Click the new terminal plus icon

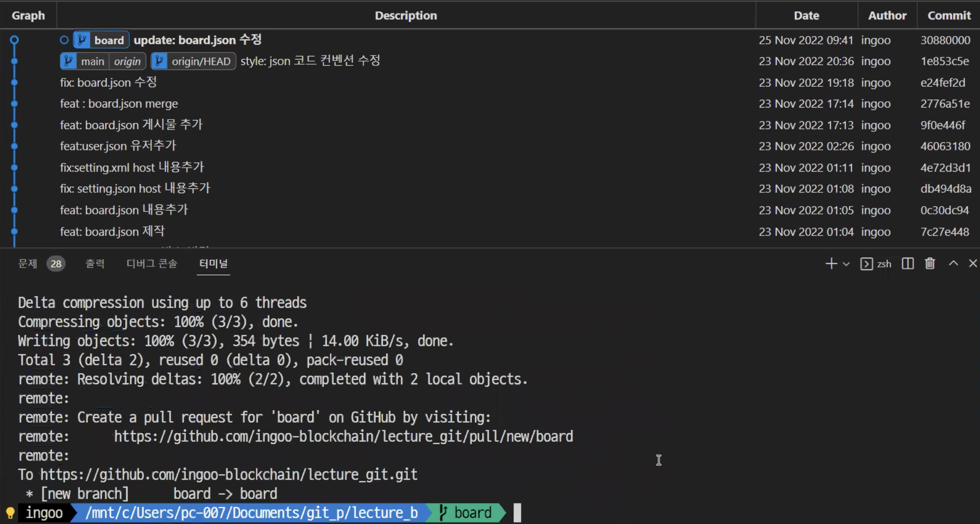[x=831, y=264]
